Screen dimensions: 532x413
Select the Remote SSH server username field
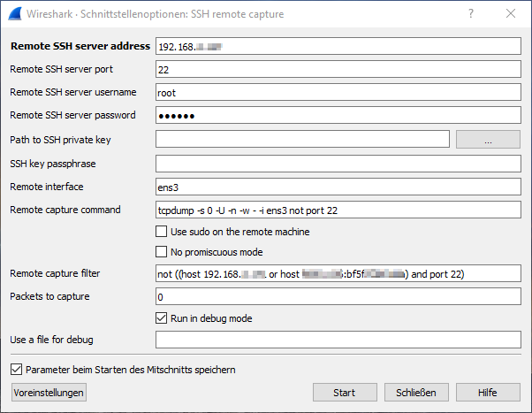(338, 92)
